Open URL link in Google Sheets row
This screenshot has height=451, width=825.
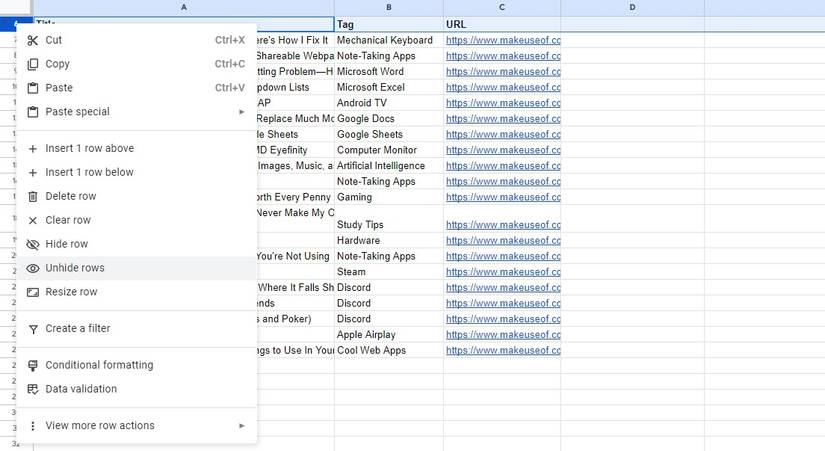point(503,134)
